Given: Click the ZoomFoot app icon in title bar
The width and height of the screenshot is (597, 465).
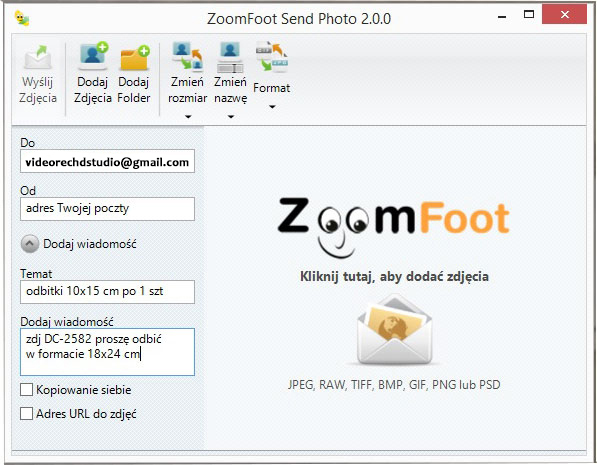Looking at the screenshot, I should [22, 18].
